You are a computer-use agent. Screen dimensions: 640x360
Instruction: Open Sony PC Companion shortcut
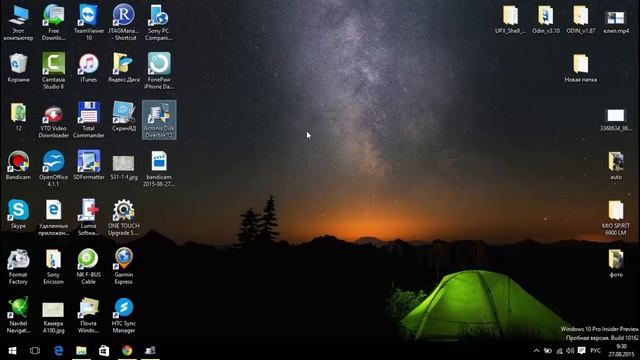(159, 22)
